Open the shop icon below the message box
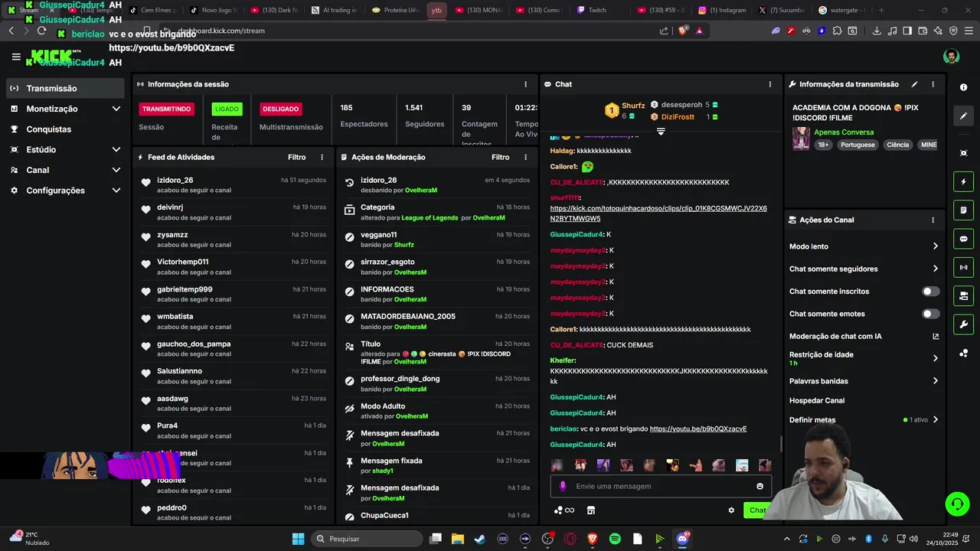 pyautogui.click(x=591, y=510)
